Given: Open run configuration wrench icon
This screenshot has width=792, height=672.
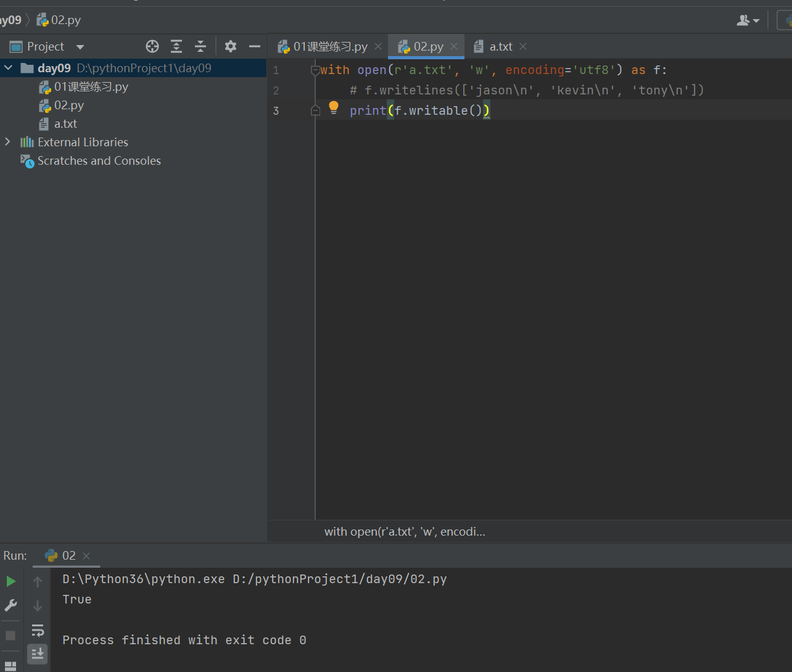Looking at the screenshot, I should point(10,605).
